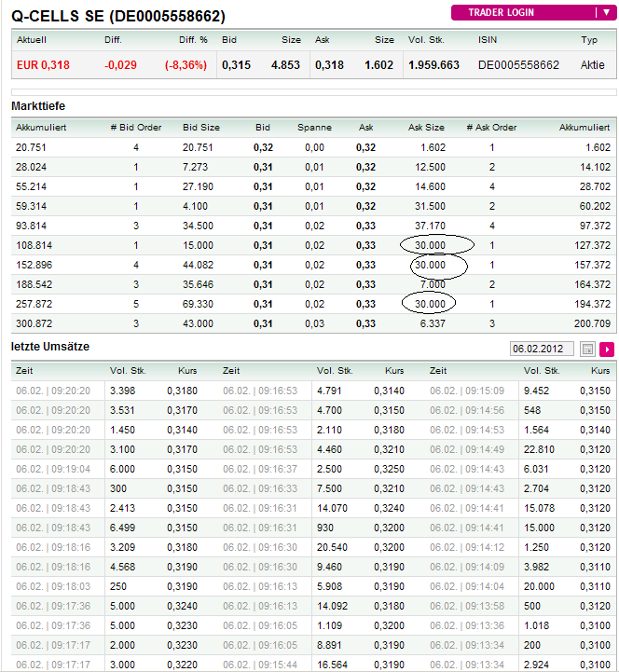Click bid size 69.330 in order book
Image resolution: width=619 pixels, height=672 pixels.
(202, 304)
